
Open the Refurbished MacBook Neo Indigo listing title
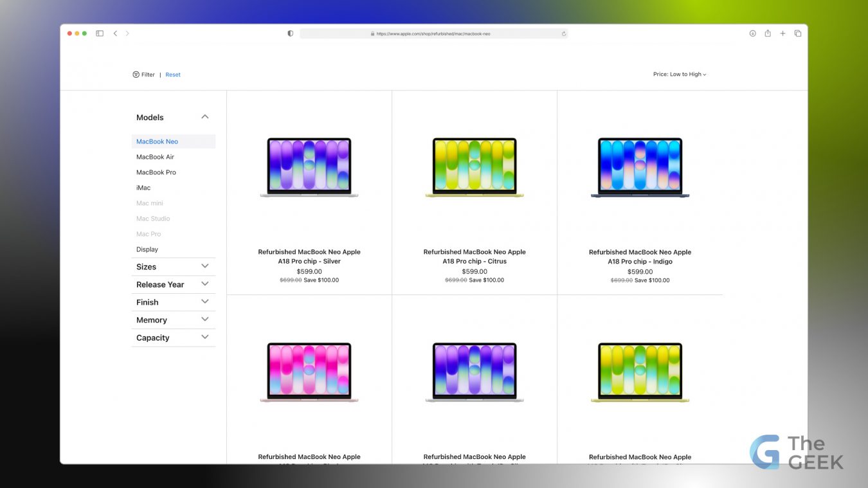tap(640, 257)
